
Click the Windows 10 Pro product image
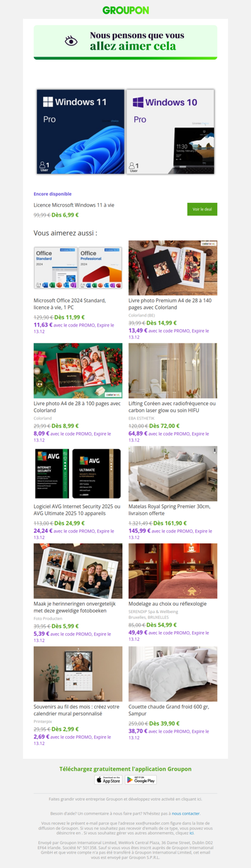pyautogui.click(x=170, y=131)
